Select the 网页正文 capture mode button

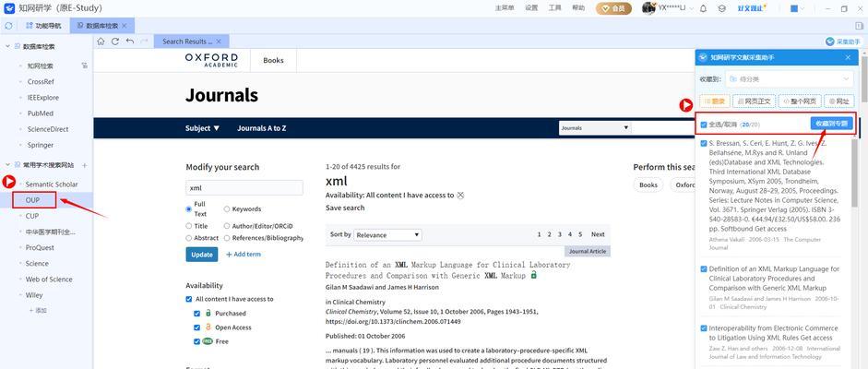point(754,101)
